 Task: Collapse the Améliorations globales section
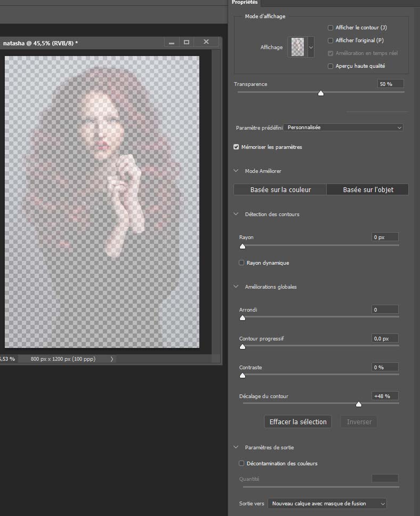tap(236, 287)
